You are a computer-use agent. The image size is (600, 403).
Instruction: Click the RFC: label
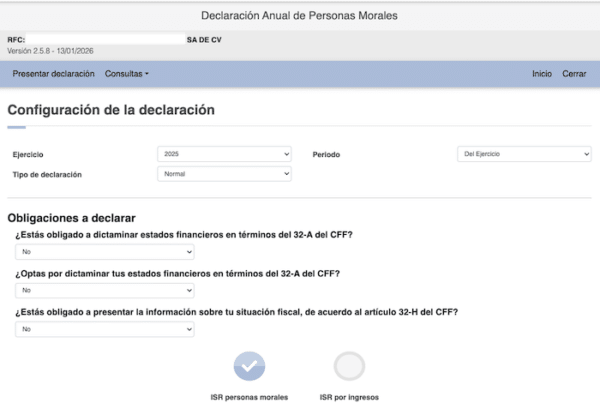click(16, 40)
